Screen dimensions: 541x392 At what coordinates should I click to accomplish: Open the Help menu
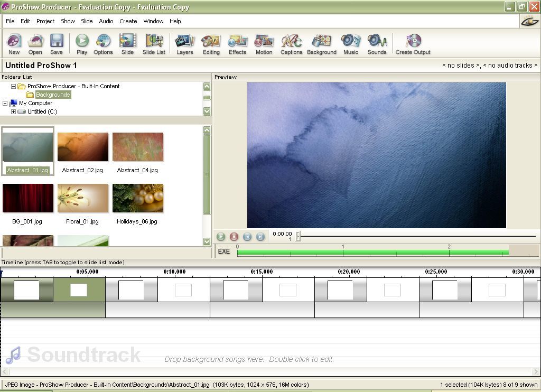(175, 21)
